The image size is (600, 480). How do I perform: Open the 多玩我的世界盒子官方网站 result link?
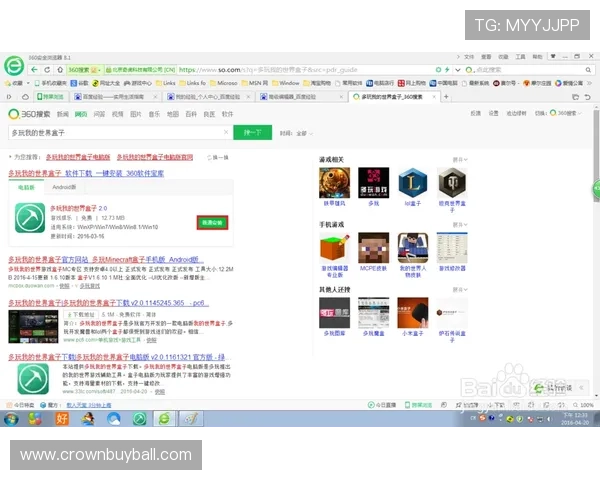[106, 260]
